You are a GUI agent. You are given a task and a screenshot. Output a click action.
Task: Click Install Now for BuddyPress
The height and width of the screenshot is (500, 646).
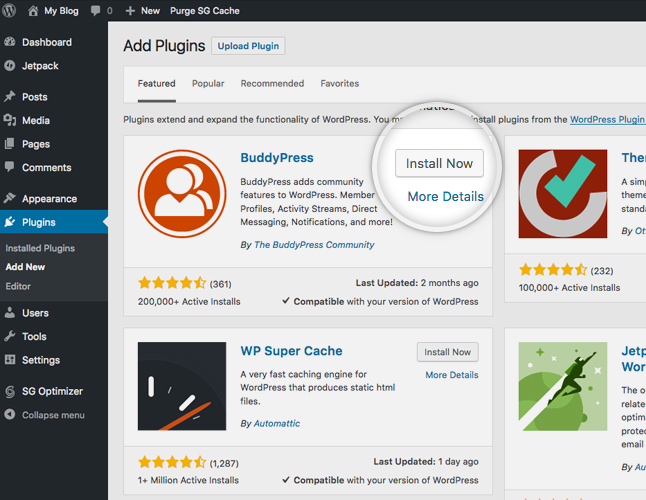(439, 163)
